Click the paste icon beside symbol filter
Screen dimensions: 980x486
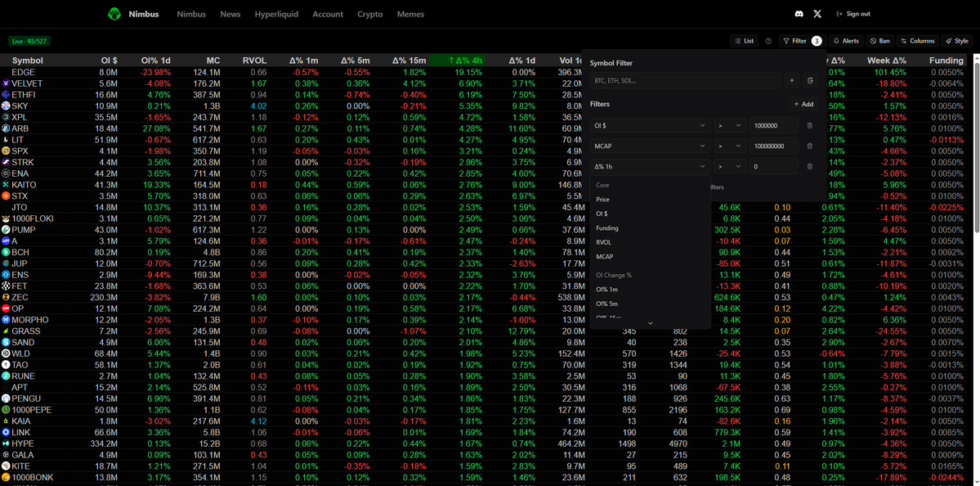(811, 80)
